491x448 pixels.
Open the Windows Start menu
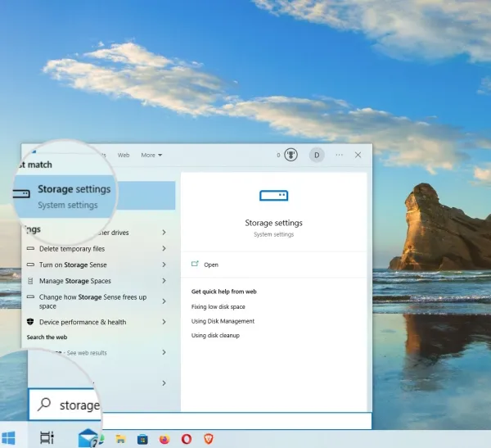pyautogui.click(x=8, y=438)
